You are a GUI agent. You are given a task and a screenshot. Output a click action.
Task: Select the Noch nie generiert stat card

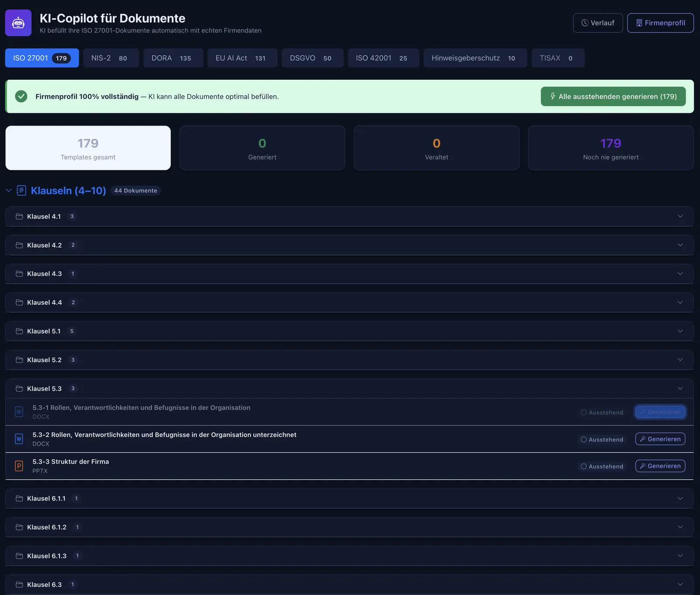611,148
